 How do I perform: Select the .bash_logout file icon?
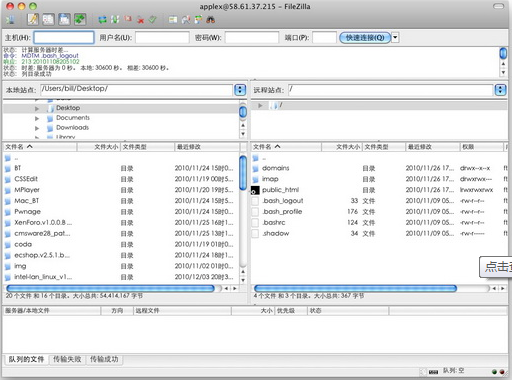(255, 201)
